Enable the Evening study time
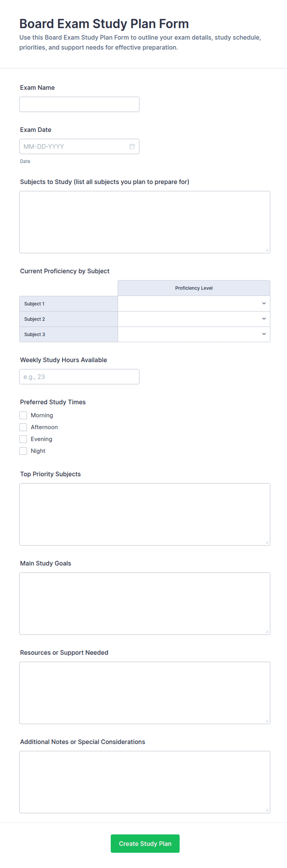 [x=23, y=439]
